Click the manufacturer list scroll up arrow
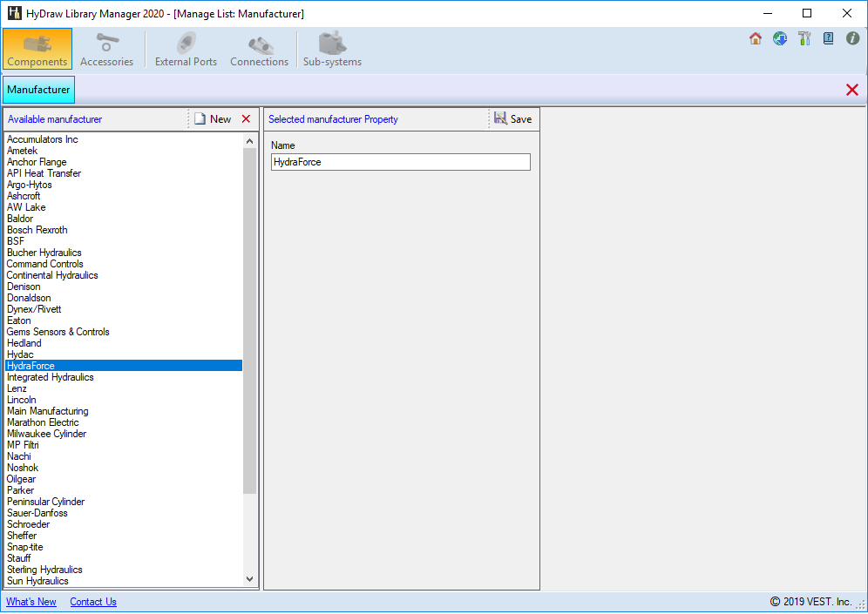 coord(249,141)
